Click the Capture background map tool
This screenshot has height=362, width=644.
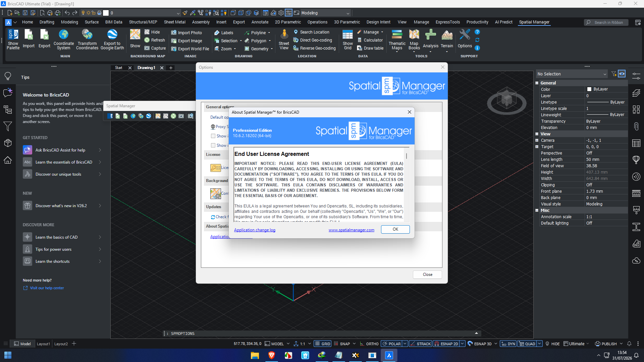coord(155,48)
